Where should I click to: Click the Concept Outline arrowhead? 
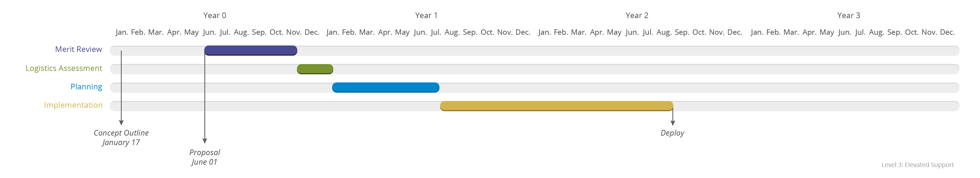tap(121, 123)
